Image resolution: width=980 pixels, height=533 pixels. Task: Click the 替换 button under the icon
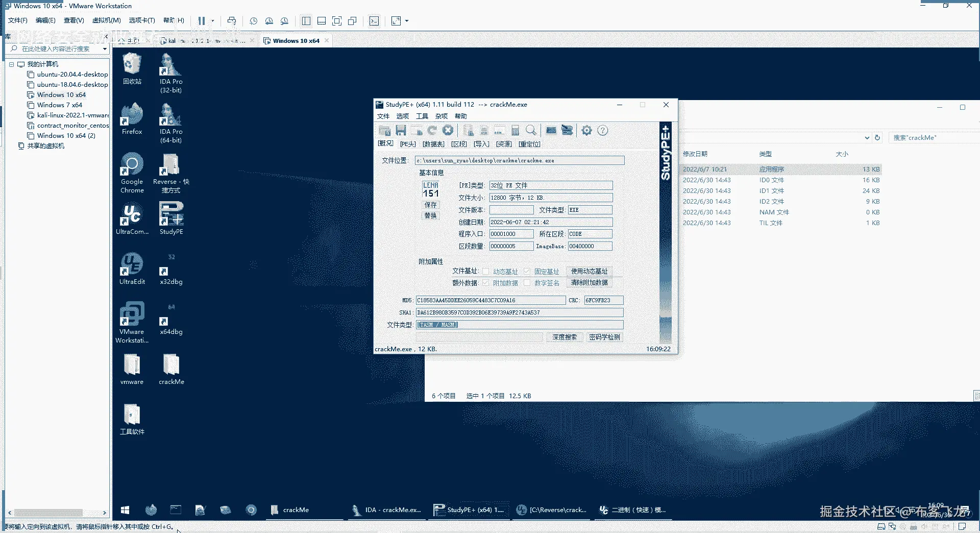click(431, 215)
